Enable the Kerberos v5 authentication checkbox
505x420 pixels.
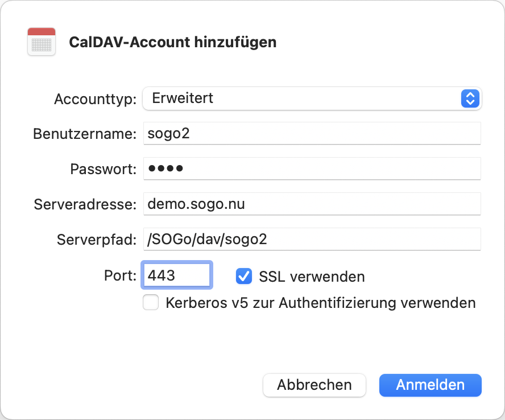[x=151, y=303]
